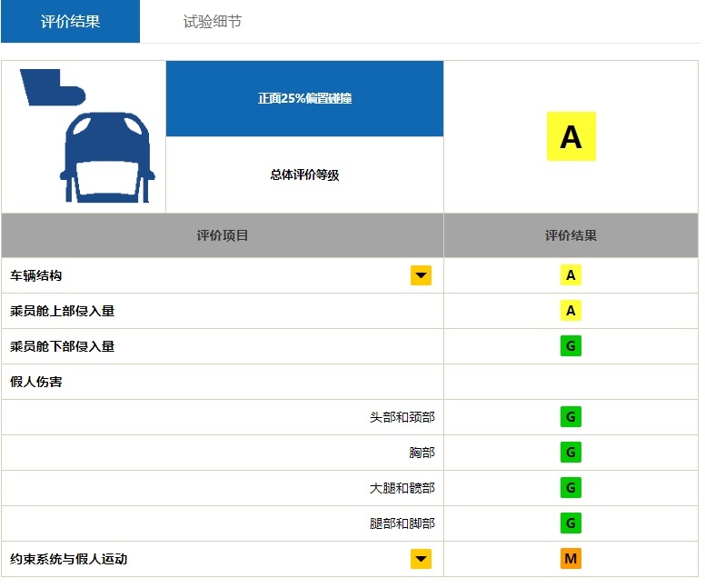This screenshot has height=588, width=705.
Task: Click the orange M badge for 约束系统与假人运动
Action: (x=571, y=558)
